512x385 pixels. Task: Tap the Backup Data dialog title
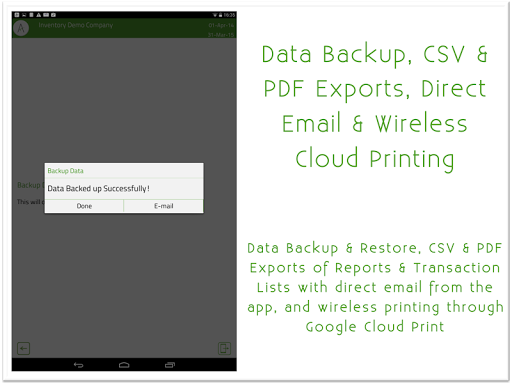65,171
